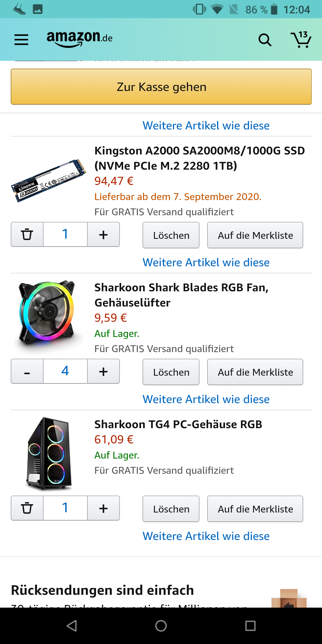Add Kingston SSD to Merkliste
The height and width of the screenshot is (644, 322).
[255, 235]
